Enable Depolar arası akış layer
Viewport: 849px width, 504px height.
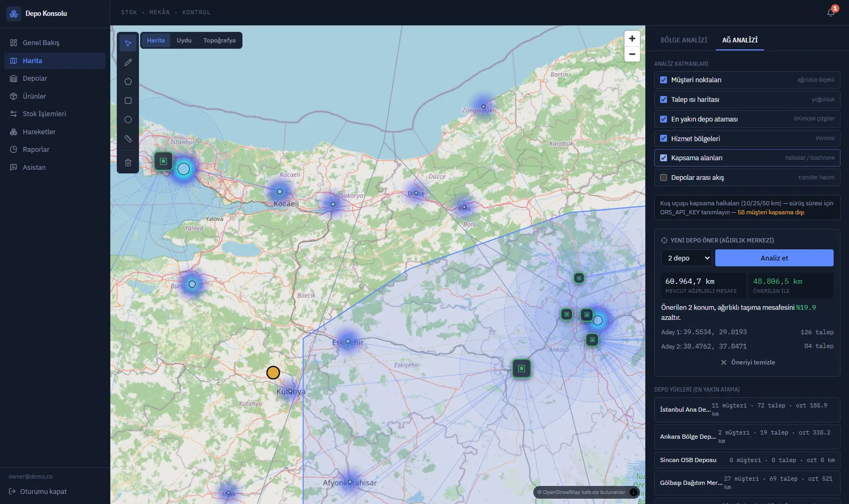coord(663,178)
